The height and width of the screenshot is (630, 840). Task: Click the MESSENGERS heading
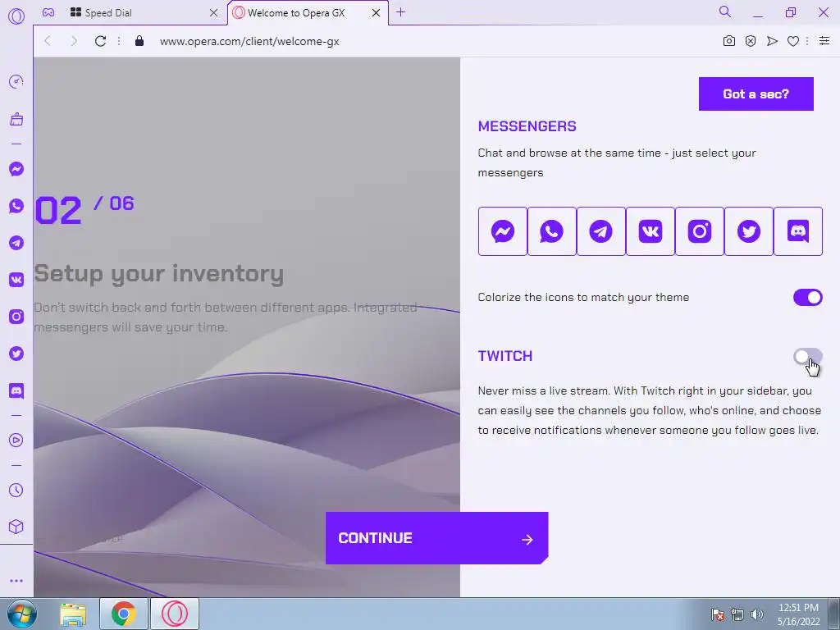click(527, 126)
